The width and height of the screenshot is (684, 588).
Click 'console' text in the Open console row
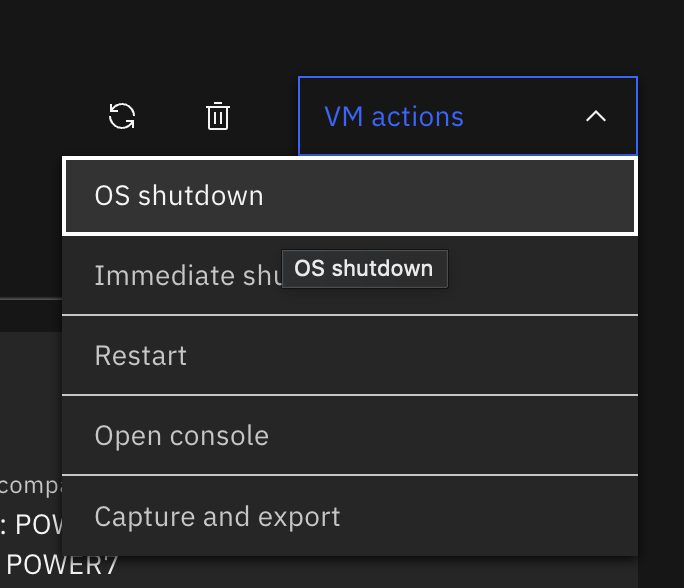(x=219, y=436)
